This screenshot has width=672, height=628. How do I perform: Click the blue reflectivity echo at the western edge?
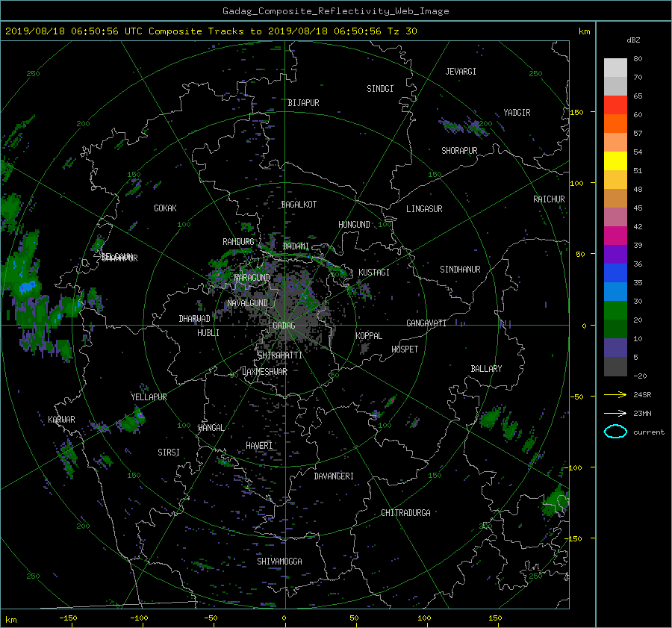(27, 286)
